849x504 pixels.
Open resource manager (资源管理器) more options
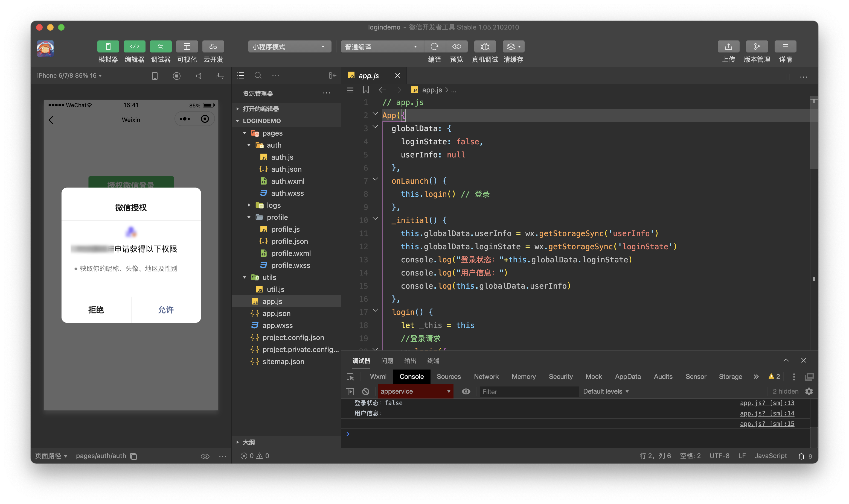click(x=327, y=93)
